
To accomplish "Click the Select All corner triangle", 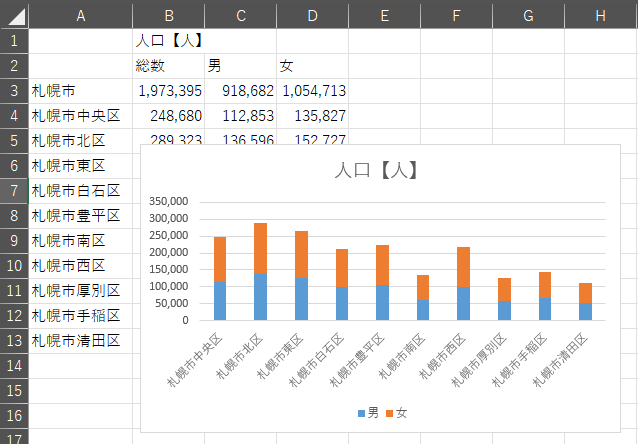I will coord(14,14).
